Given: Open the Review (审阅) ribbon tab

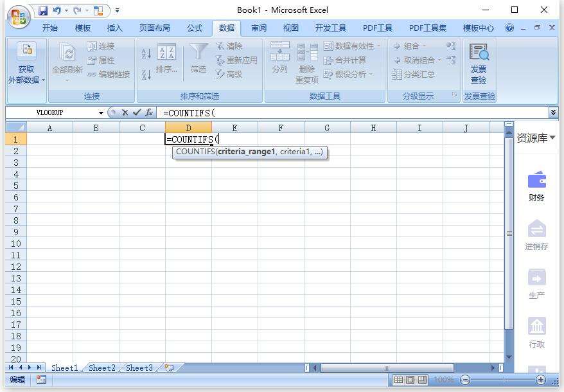Looking at the screenshot, I should 259,28.
